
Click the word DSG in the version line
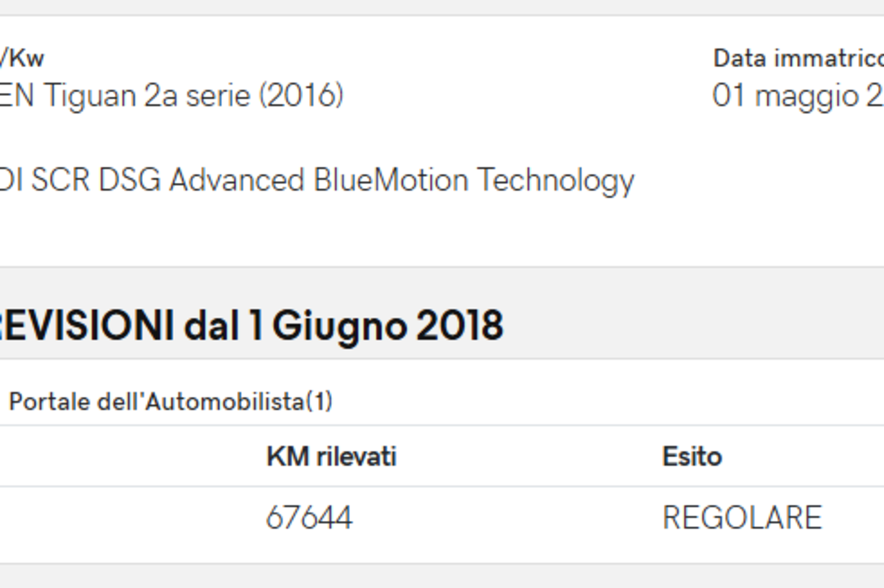pos(130,181)
